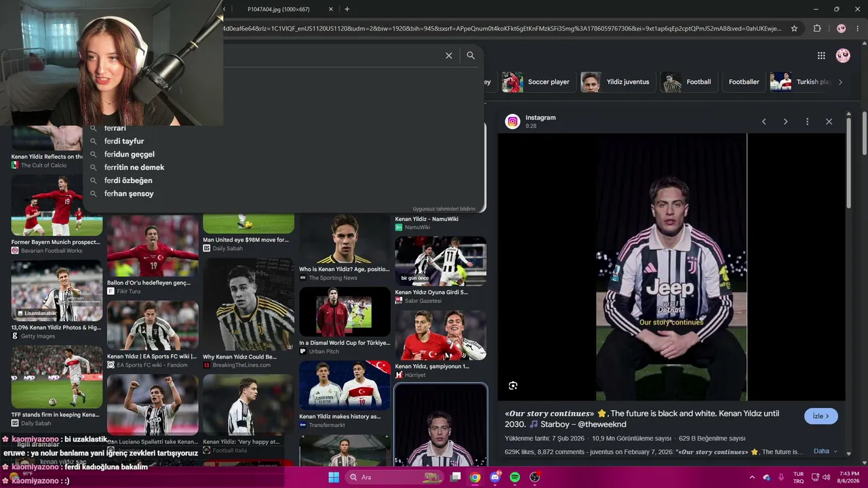
Task: Open the Man United eye $98M link
Action: pyautogui.click(x=245, y=240)
